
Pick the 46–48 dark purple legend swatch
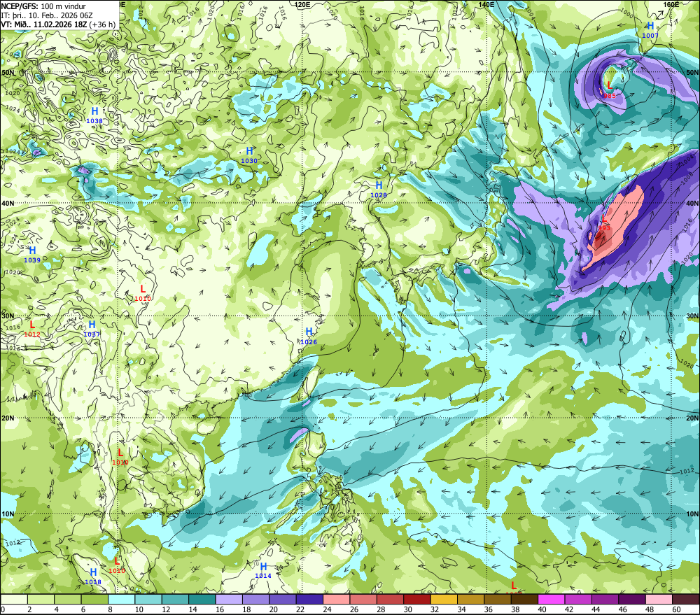631,599
